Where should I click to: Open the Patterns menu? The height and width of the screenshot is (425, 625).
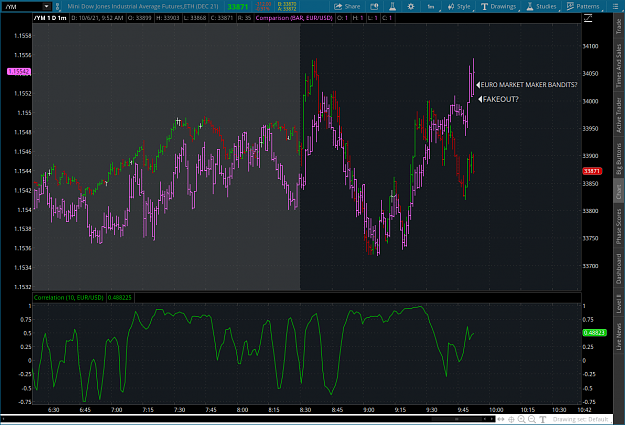coord(583,6)
